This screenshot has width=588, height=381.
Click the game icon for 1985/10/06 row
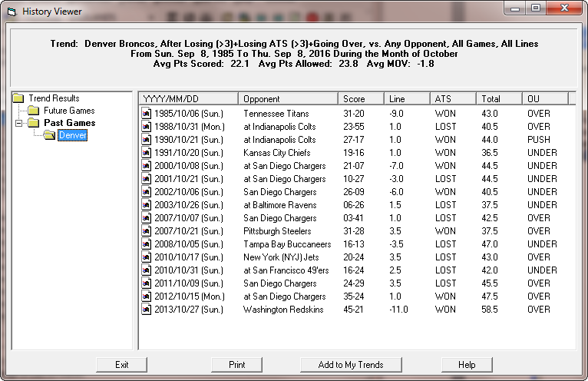147,114
